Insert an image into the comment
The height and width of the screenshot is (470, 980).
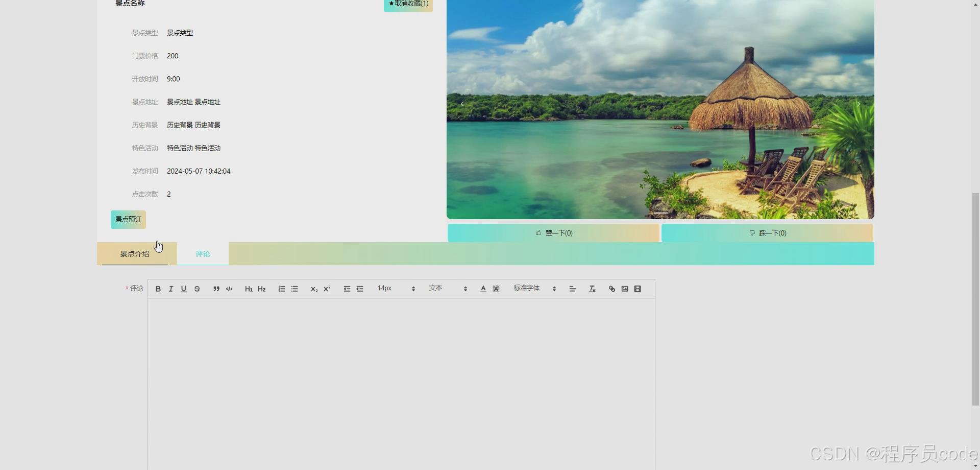(625, 289)
